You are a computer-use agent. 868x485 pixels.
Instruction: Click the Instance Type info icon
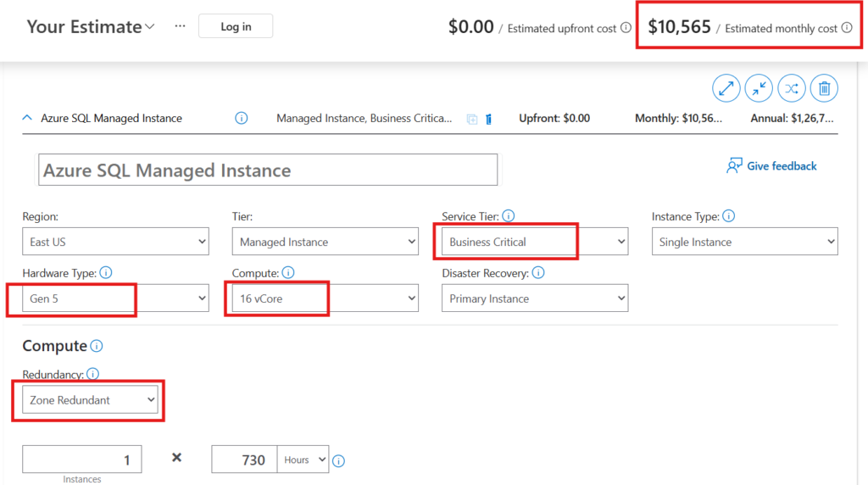[728, 216]
